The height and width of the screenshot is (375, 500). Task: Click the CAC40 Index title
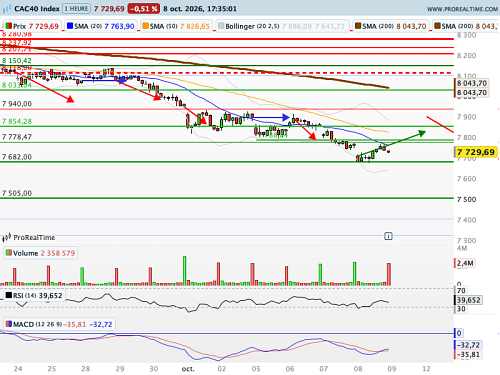point(37,9)
